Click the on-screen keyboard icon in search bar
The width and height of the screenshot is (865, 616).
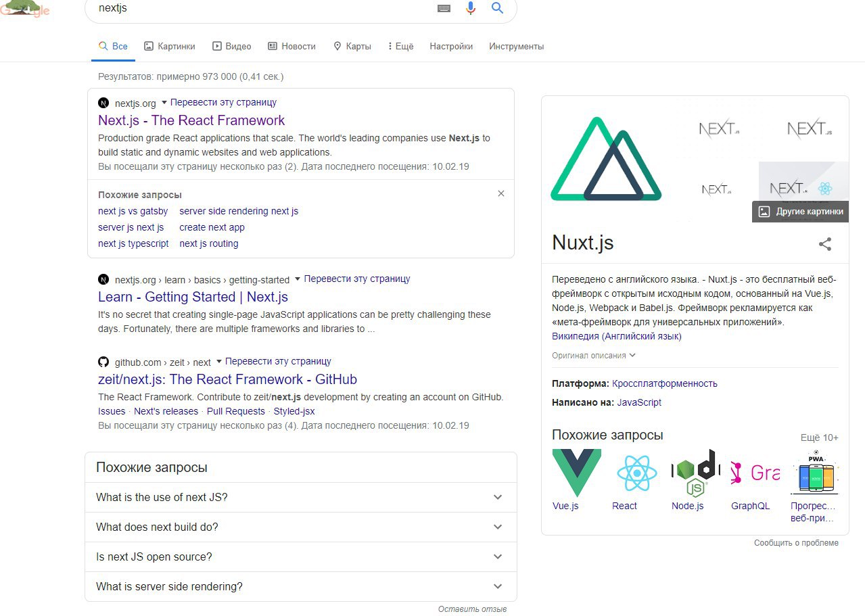pyautogui.click(x=444, y=8)
